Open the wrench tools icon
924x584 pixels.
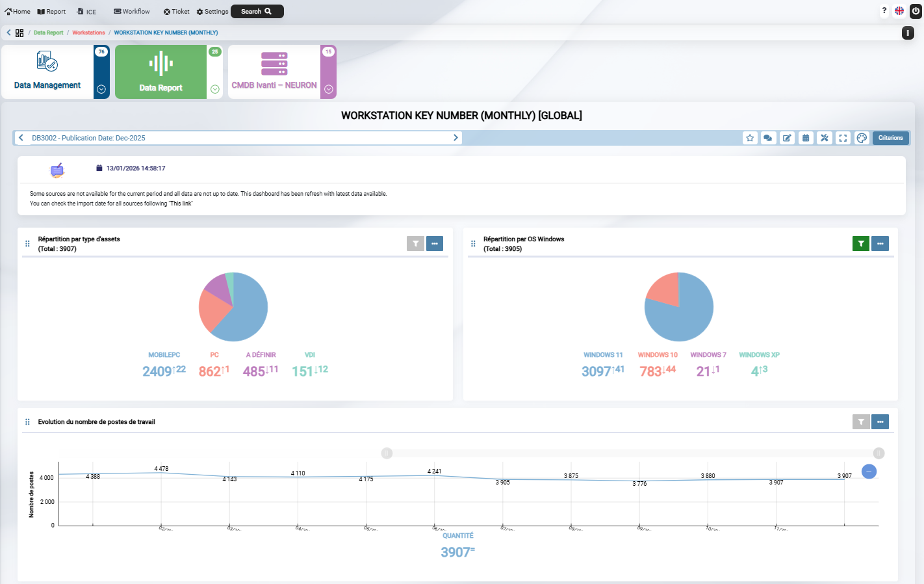(x=825, y=138)
